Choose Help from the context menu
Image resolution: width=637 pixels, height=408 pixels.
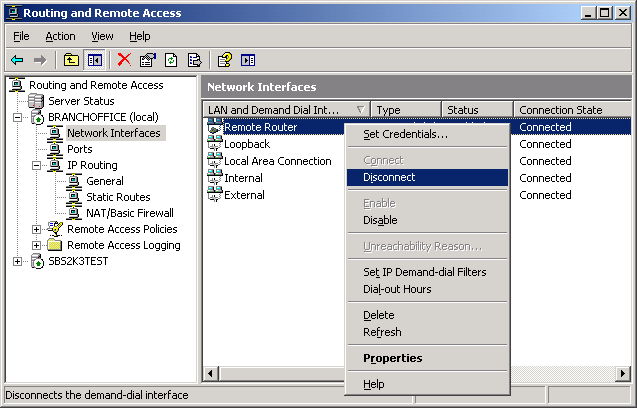click(x=427, y=384)
